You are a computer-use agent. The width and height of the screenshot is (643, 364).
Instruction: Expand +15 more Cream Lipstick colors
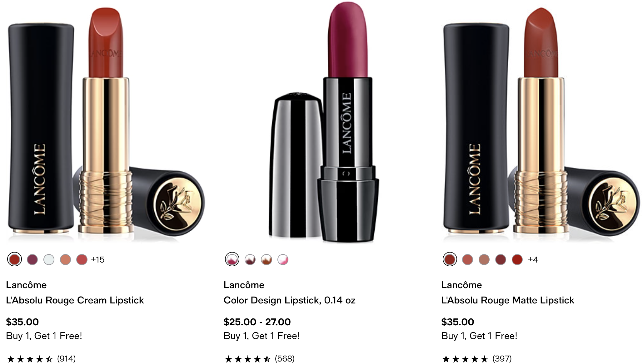point(97,259)
